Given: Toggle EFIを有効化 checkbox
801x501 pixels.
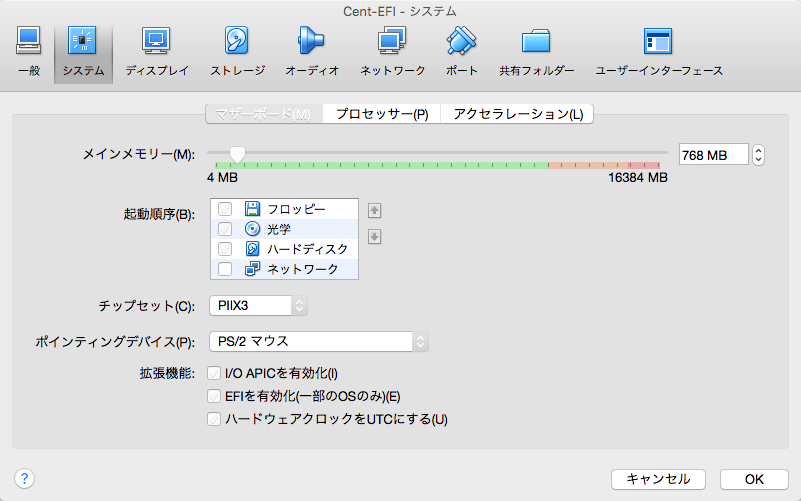Looking at the screenshot, I should tap(214, 396).
